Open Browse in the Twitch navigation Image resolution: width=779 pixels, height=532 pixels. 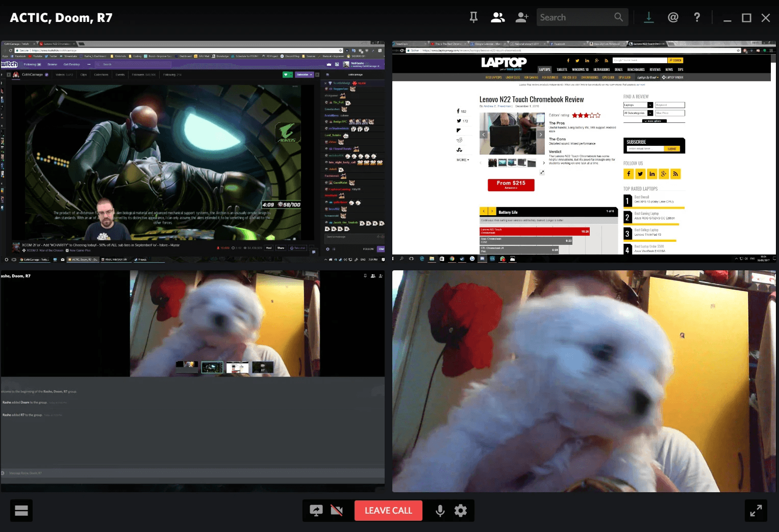[52, 64]
